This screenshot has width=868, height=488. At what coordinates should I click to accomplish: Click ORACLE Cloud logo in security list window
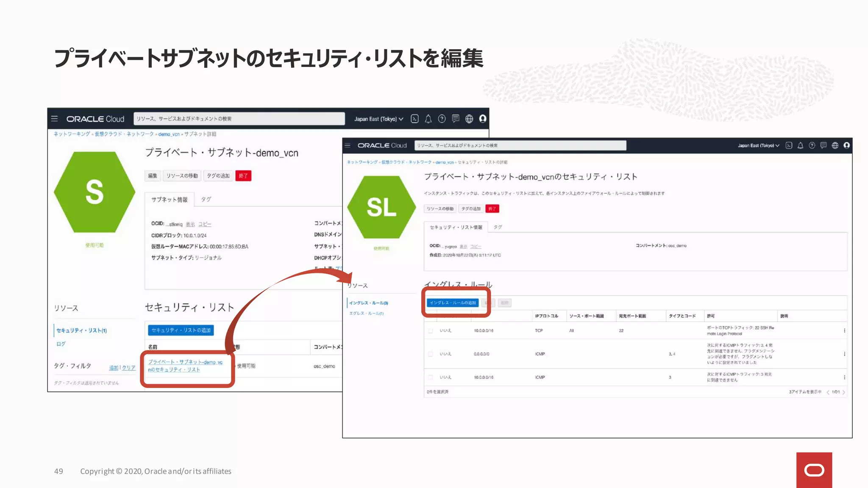pyautogui.click(x=382, y=145)
